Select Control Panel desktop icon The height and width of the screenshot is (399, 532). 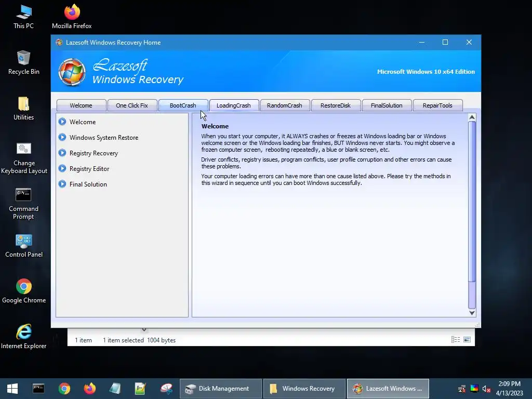coord(24,246)
